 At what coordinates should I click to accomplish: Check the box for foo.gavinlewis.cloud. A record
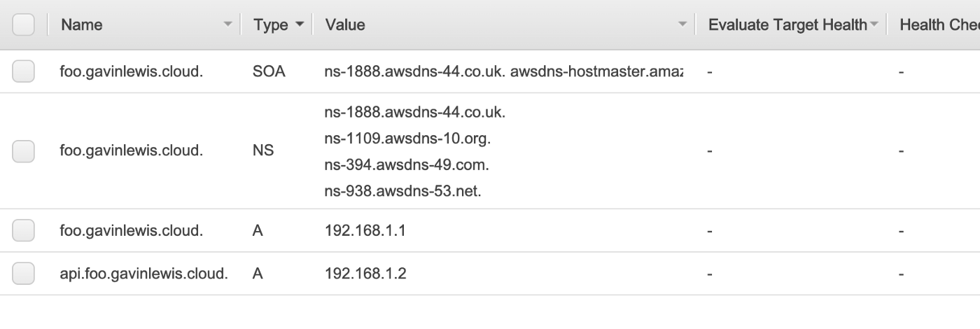[23, 230]
